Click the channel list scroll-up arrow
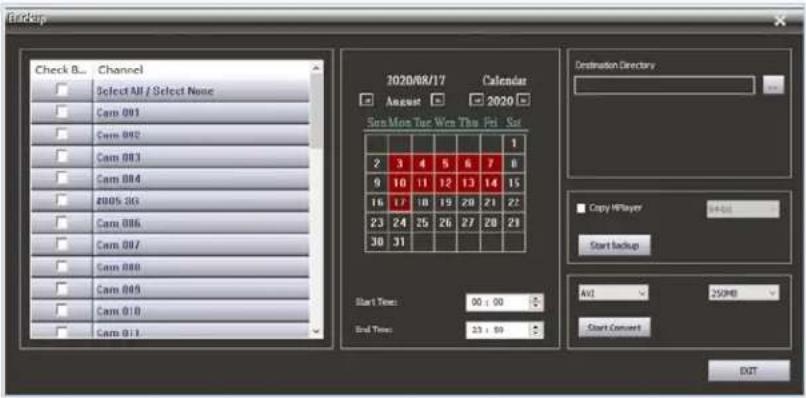 tap(317, 67)
